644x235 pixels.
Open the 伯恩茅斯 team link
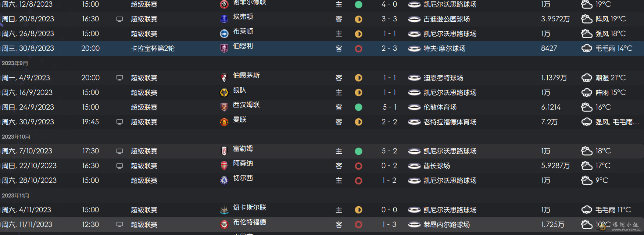tap(246, 75)
